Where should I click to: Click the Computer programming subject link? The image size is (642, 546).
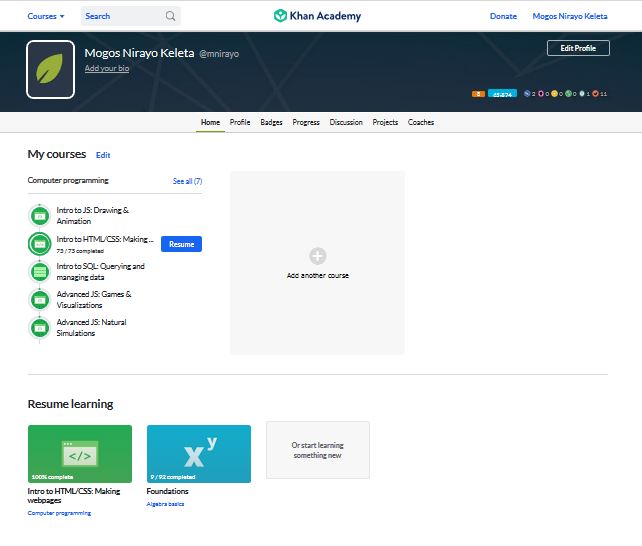click(59, 513)
